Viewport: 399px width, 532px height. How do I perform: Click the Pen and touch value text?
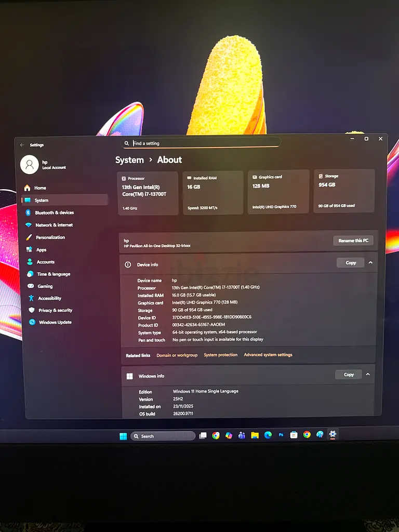tap(218, 339)
